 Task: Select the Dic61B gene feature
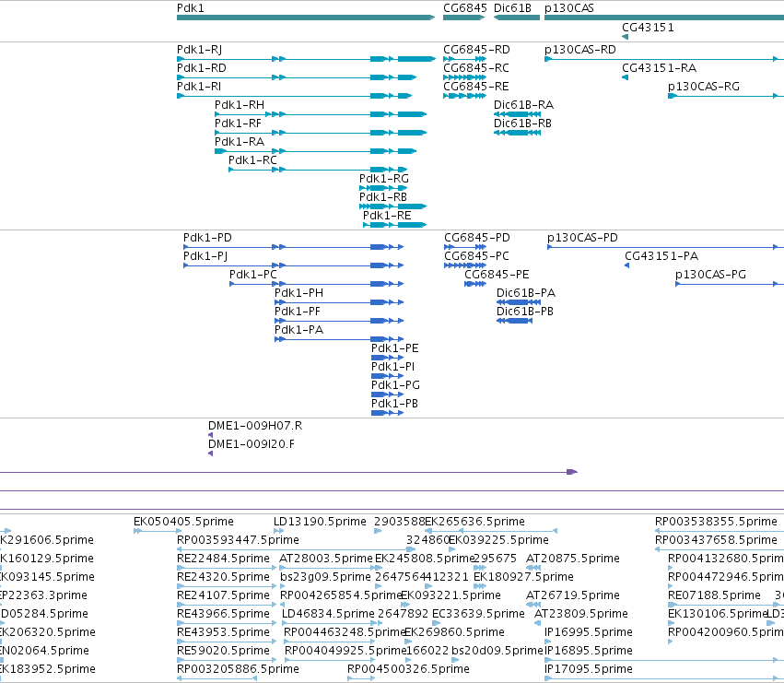click(517, 18)
